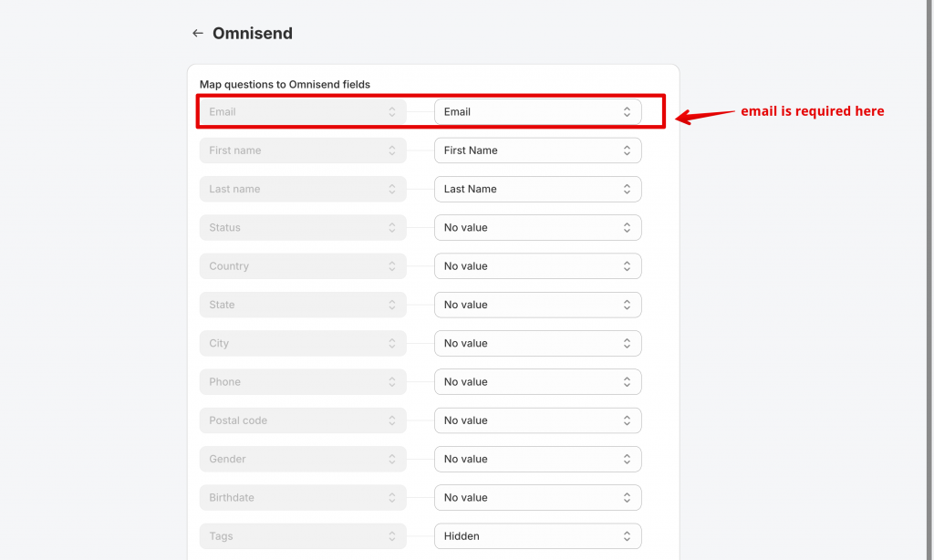The height and width of the screenshot is (560, 934).
Task: Open the Gender field value dropdown
Action: coord(537,459)
